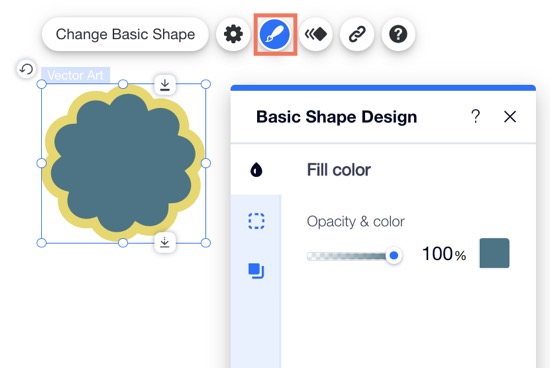
Task: Click the bottom-right resize handle of shape
Action: click(206, 243)
